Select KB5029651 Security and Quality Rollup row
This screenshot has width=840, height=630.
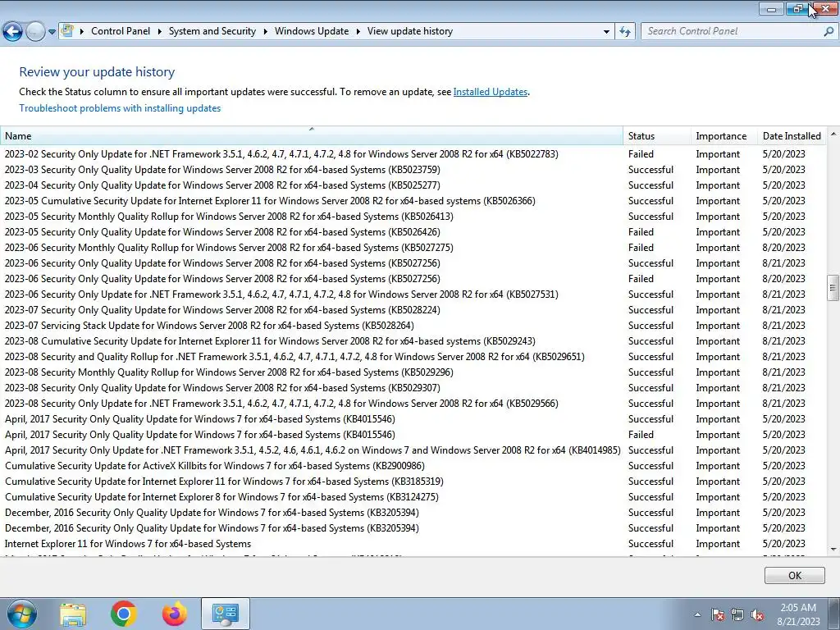[413, 357]
